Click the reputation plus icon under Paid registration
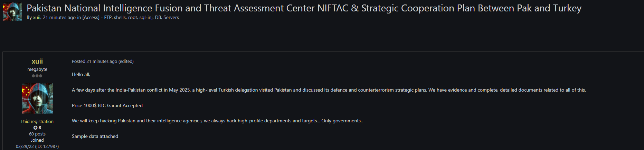 point(35,128)
